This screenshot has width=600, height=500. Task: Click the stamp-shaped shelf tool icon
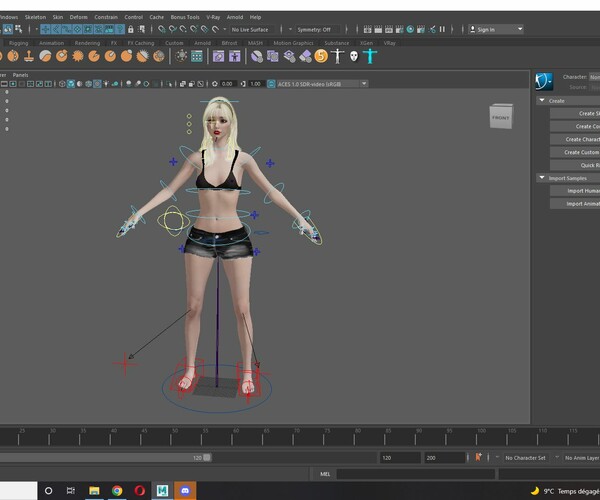point(29,56)
